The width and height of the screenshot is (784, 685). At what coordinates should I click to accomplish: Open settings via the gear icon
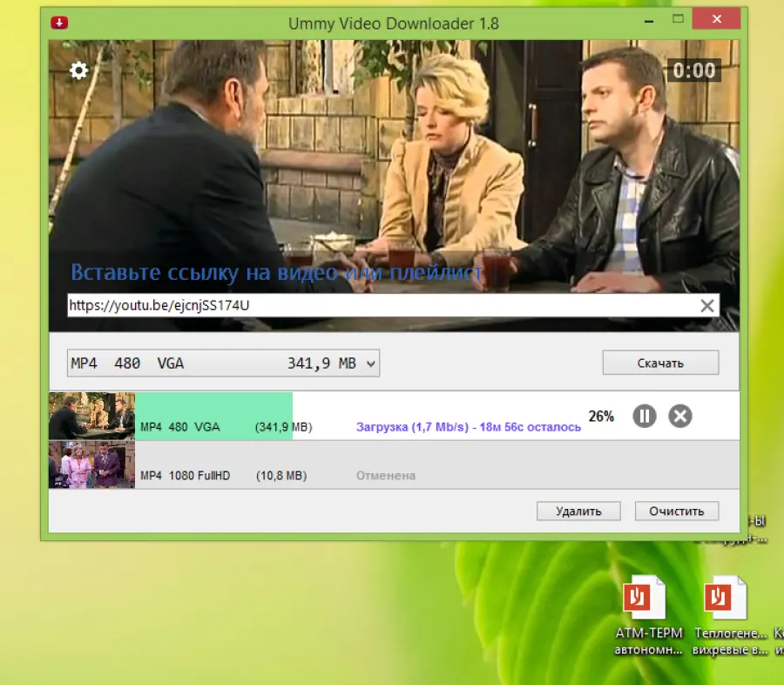point(78,71)
